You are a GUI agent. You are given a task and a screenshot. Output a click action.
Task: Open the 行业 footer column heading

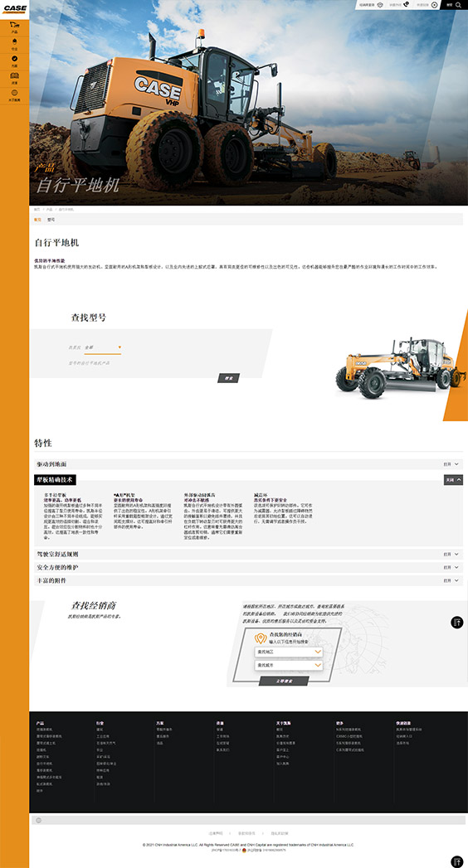tap(100, 723)
